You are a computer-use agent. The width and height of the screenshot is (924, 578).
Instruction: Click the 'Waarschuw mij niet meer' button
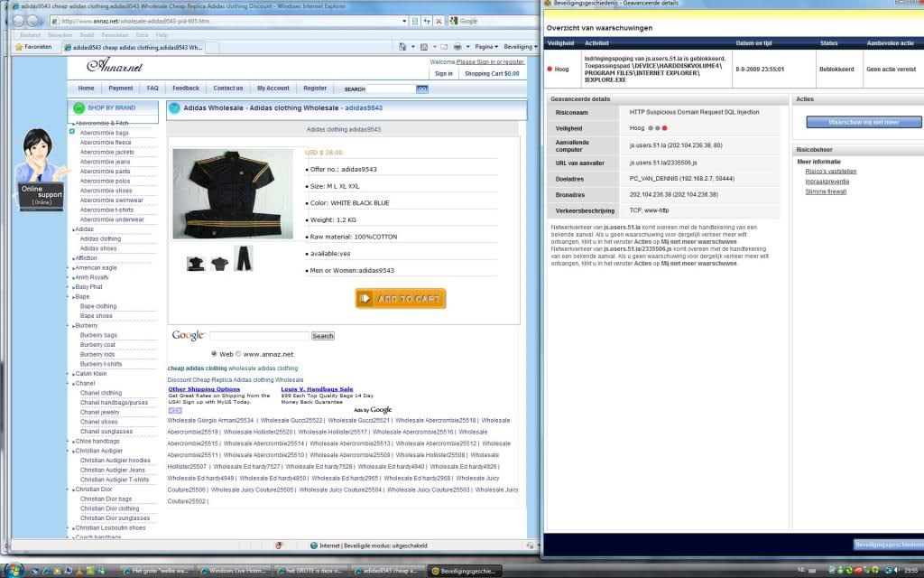(864, 122)
